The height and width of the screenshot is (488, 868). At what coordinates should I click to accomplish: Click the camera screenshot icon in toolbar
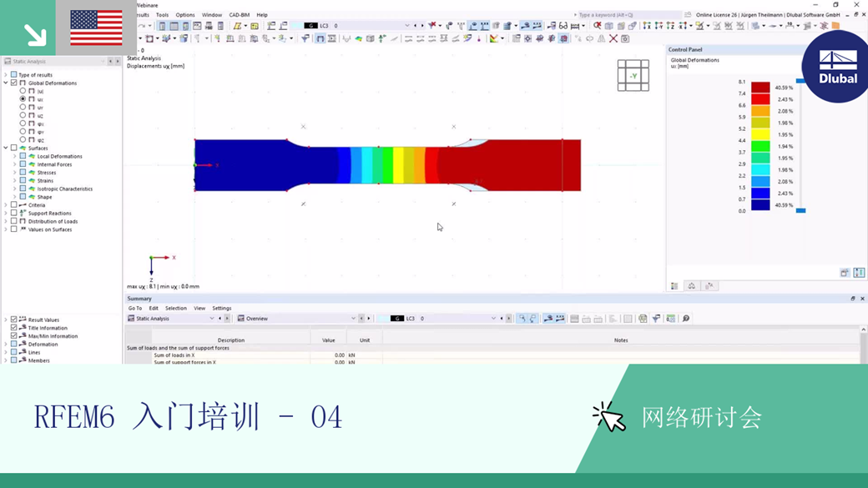(625, 38)
